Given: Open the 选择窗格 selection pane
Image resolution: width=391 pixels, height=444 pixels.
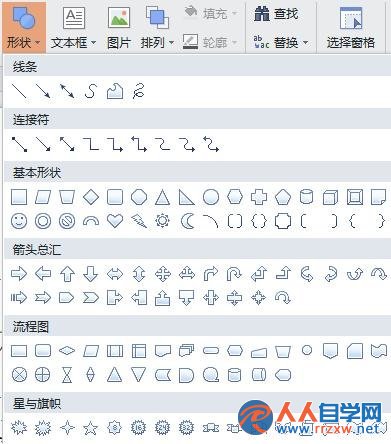Looking at the screenshot, I should [x=351, y=28].
